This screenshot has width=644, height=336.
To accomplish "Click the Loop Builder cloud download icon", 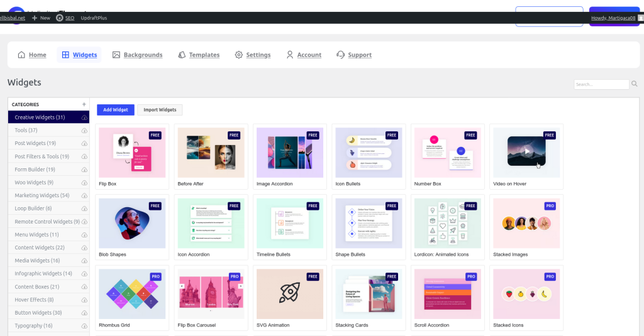I will tap(84, 209).
